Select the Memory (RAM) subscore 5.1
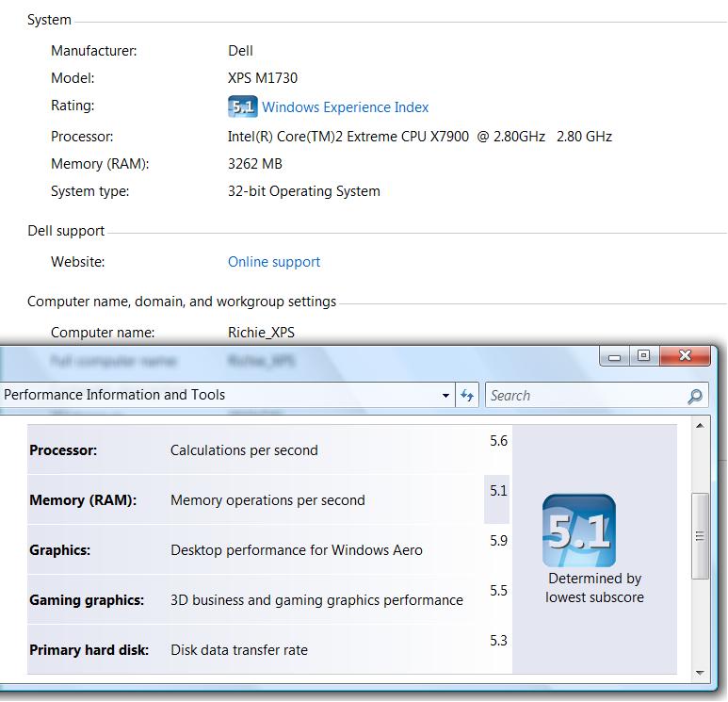 pyautogui.click(x=498, y=491)
